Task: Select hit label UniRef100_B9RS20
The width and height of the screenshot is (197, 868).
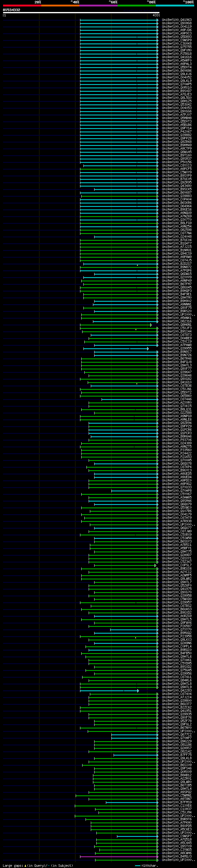Action: pos(177,311)
